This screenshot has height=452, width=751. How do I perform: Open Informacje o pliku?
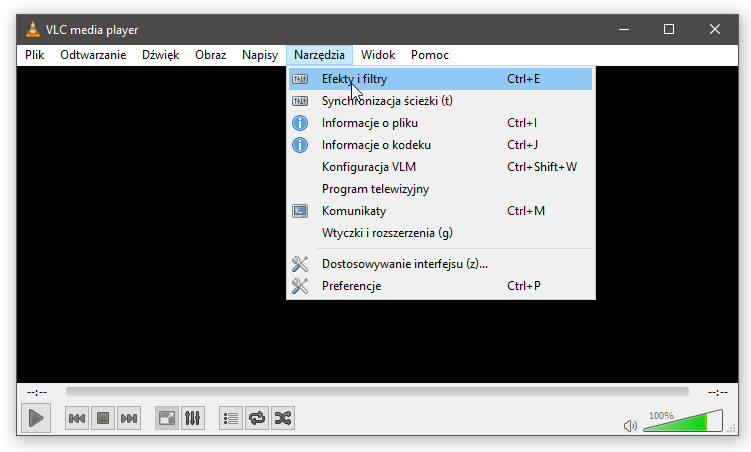point(440,123)
